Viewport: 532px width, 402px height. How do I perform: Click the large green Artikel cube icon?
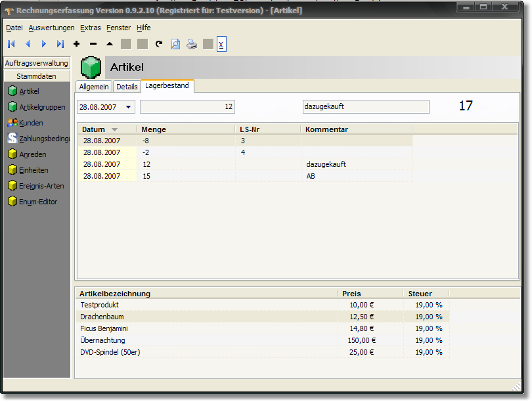(x=91, y=67)
